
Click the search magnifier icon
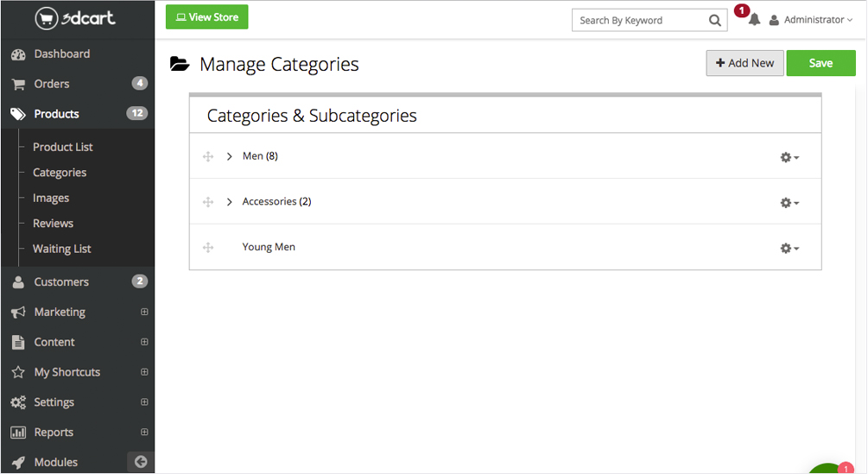tap(714, 21)
